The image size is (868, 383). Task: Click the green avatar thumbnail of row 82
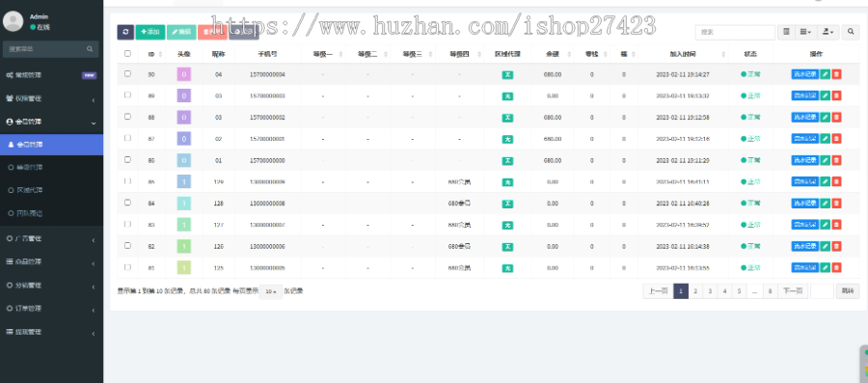[x=184, y=246]
